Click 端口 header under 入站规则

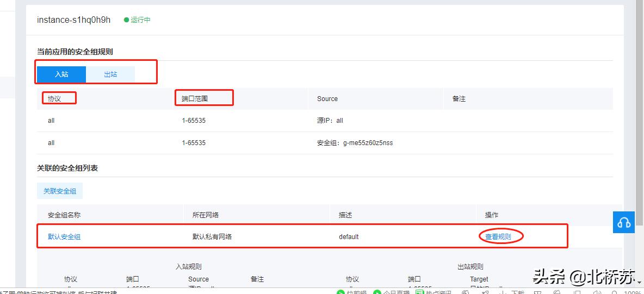coord(133,279)
